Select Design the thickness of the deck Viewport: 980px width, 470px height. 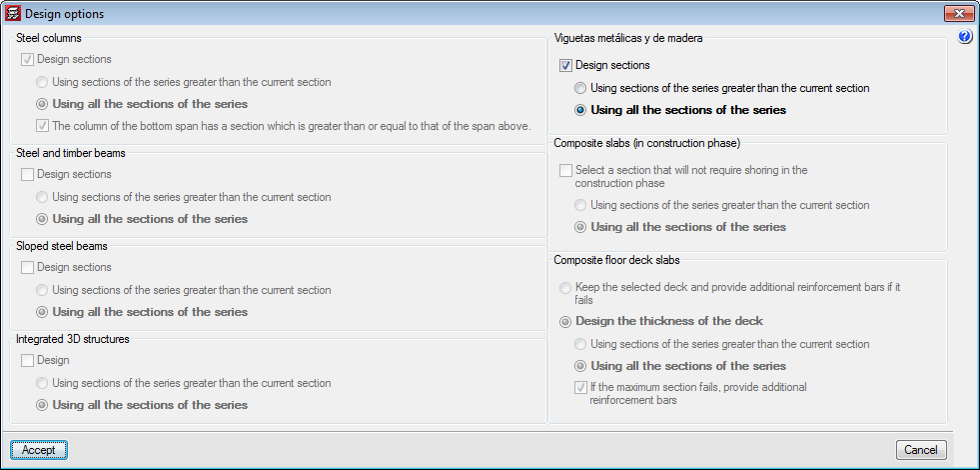pos(565,321)
